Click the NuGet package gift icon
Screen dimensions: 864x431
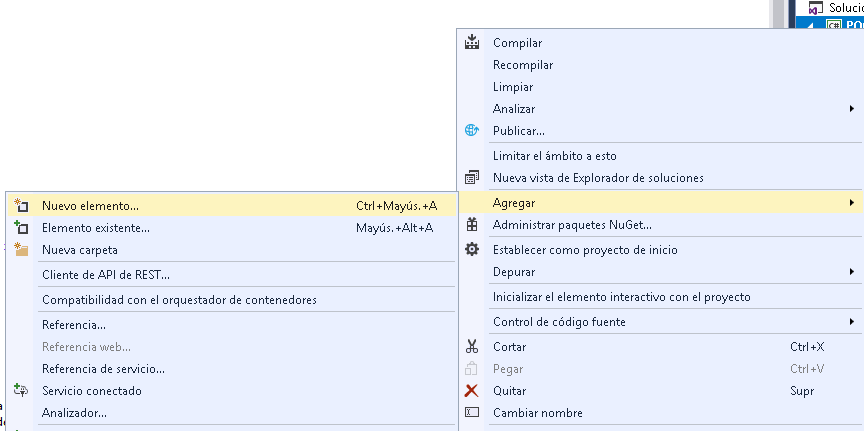(472, 225)
